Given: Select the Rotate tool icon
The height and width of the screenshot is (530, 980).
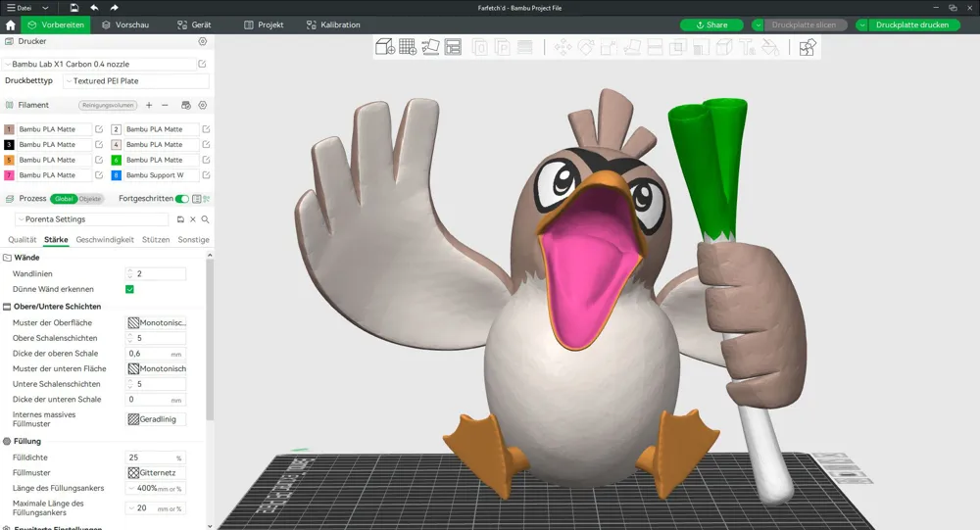Looking at the screenshot, I should (x=586, y=47).
